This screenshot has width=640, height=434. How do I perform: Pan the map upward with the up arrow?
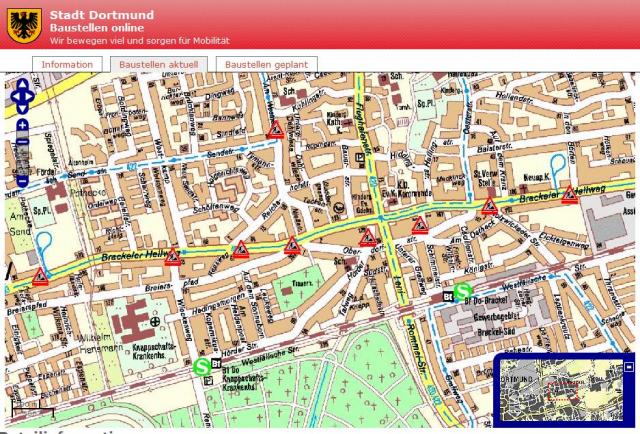pyautogui.click(x=22, y=85)
